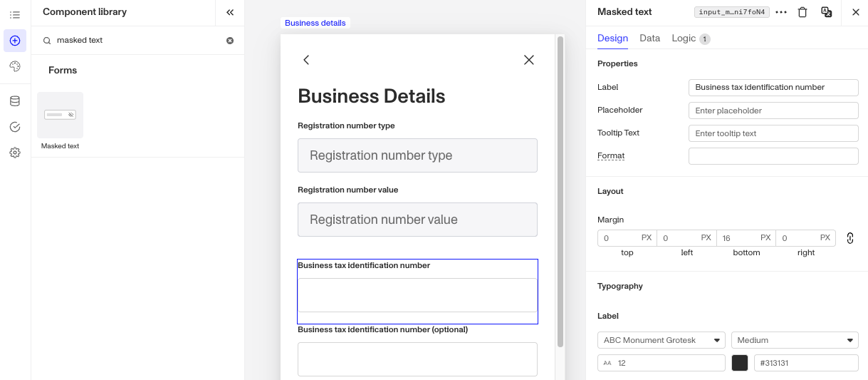Edit the left margin field
This screenshot has height=380, width=868.
(x=686, y=238)
